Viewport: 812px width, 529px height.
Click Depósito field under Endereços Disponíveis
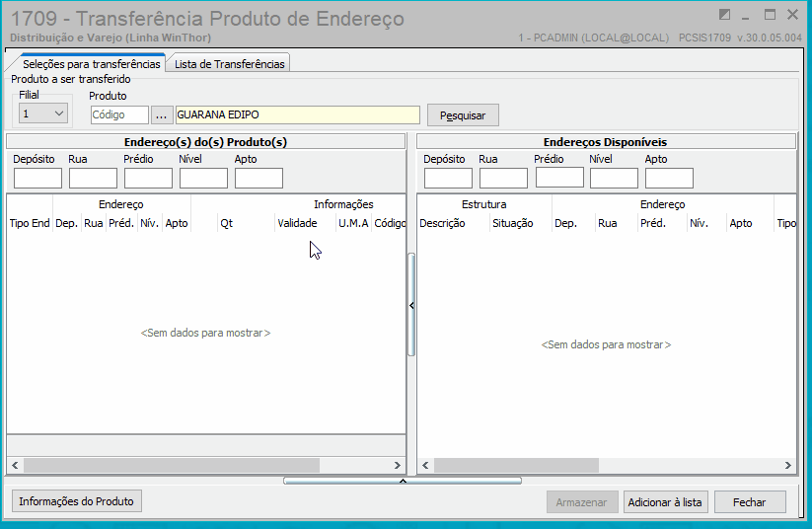click(x=448, y=179)
